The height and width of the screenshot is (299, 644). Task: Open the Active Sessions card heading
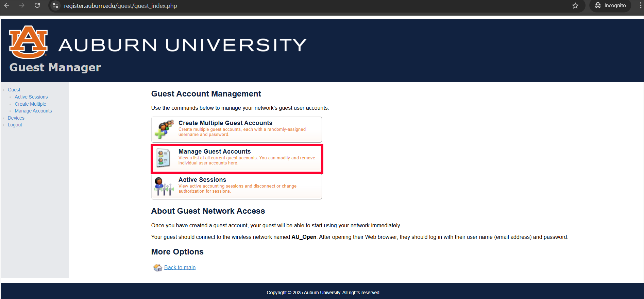pyautogui.click(x=202, y=180)
